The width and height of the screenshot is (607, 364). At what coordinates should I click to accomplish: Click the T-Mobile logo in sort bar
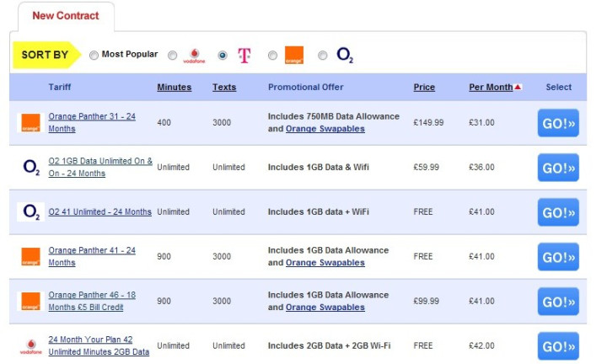(244, 56)
